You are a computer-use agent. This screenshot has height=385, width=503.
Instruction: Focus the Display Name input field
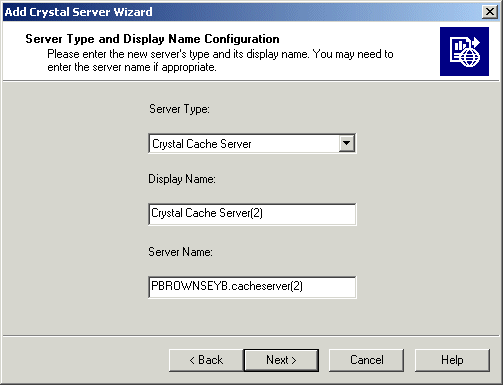pyautogui.click(x=252, y=214)
